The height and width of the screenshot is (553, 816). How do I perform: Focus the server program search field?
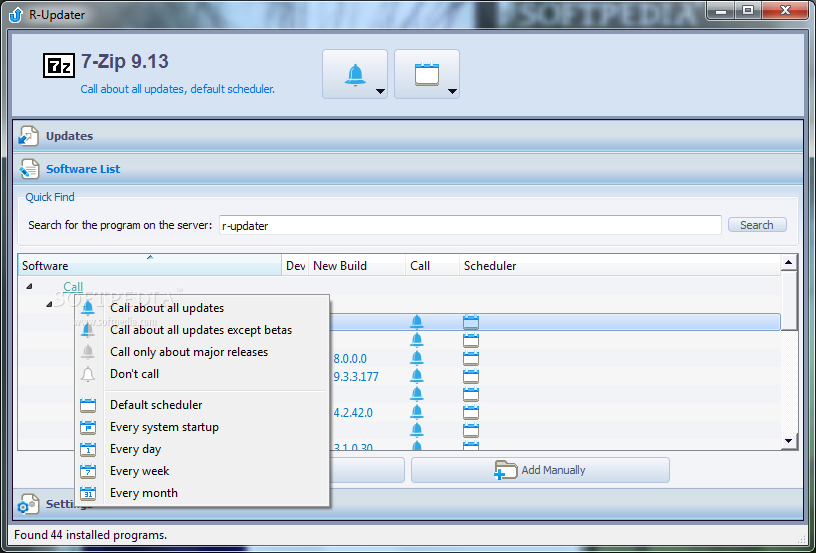coord(470,225)
